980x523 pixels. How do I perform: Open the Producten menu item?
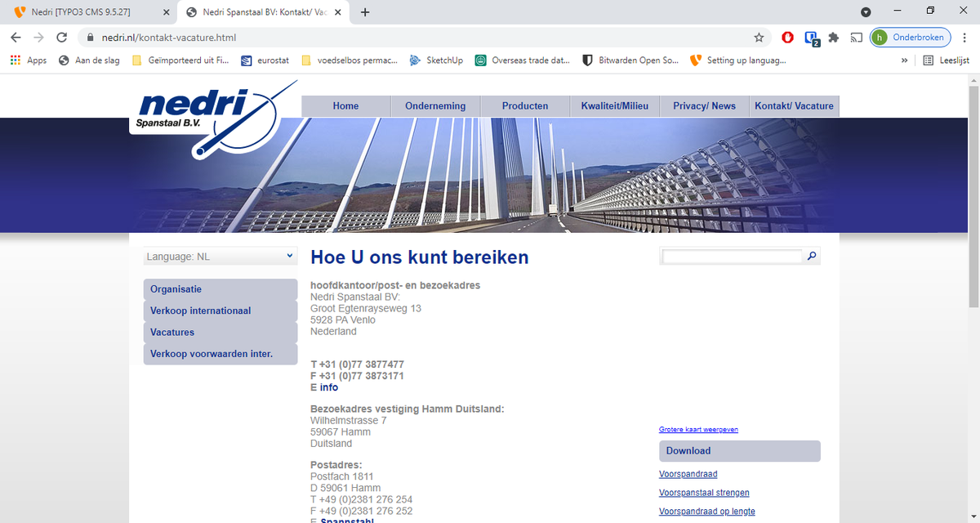[525, 106]
